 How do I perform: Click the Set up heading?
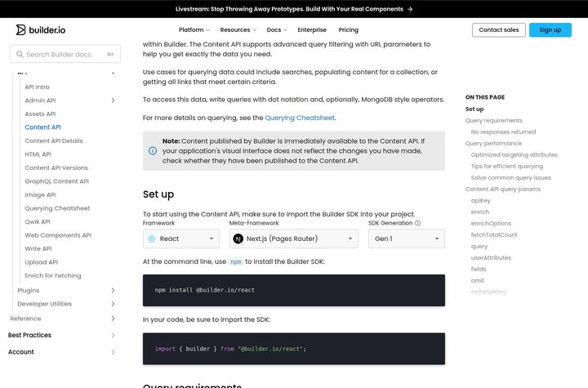(158, 194)
